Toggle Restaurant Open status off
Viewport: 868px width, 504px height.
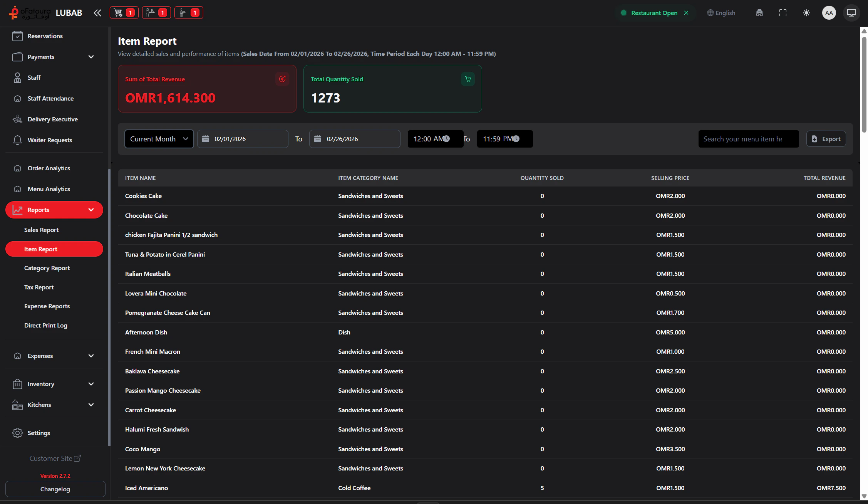(x=686, y=13)
